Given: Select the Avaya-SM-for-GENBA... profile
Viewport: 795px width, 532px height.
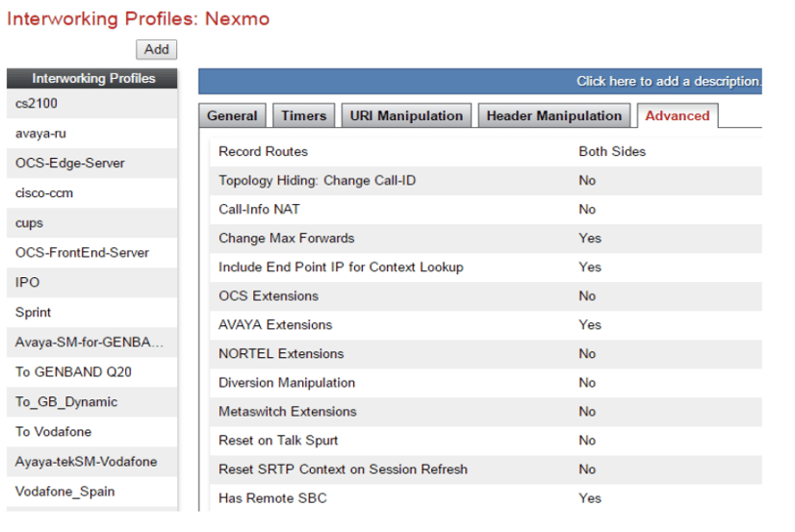Looking at the screenshot, I should [91, 342].
